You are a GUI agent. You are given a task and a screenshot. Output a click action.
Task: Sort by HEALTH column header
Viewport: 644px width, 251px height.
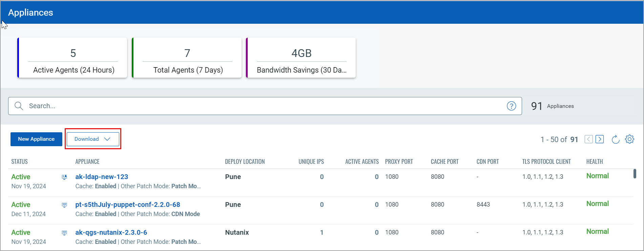(595, 161)
